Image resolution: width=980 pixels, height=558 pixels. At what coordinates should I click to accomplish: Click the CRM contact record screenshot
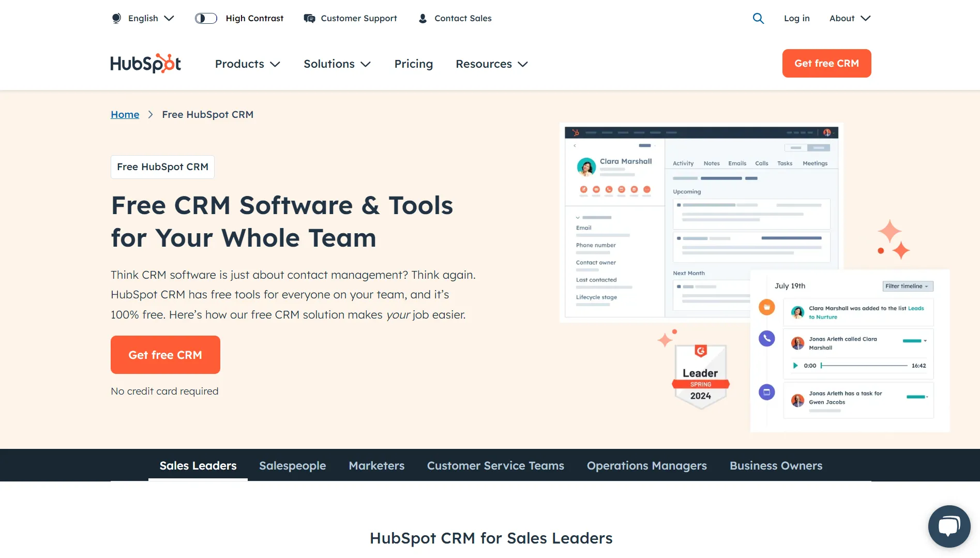(x=701, y=222)
